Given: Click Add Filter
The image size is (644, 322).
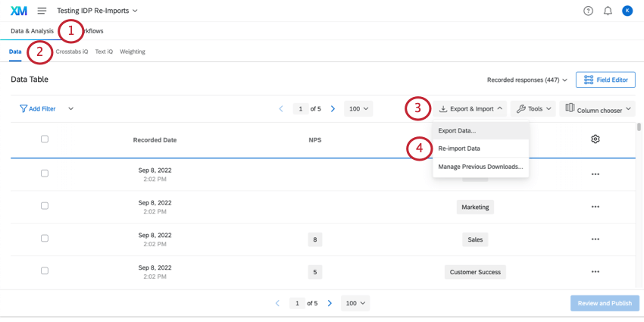Looking at the screenshot, I should coord(38,109).
